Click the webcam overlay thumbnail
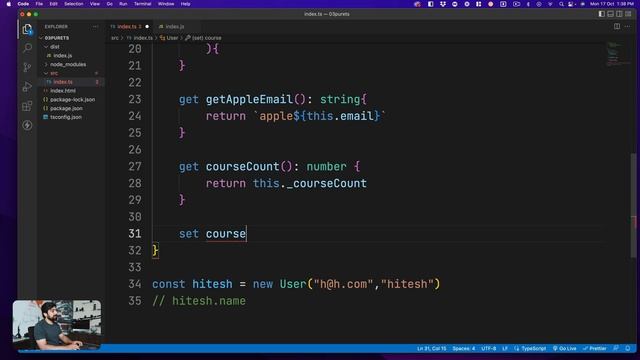640x360 pixels. click(57, 325)
